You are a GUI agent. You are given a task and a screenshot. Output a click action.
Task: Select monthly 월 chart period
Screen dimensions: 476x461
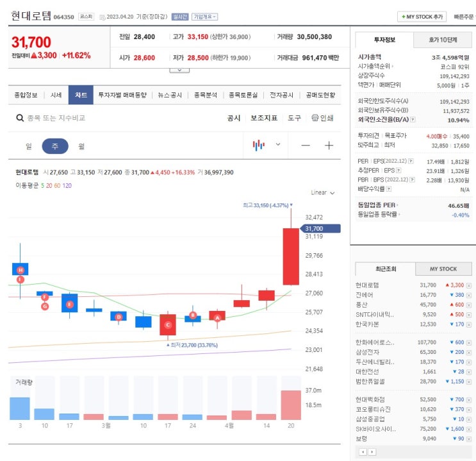tap(81, 146)
